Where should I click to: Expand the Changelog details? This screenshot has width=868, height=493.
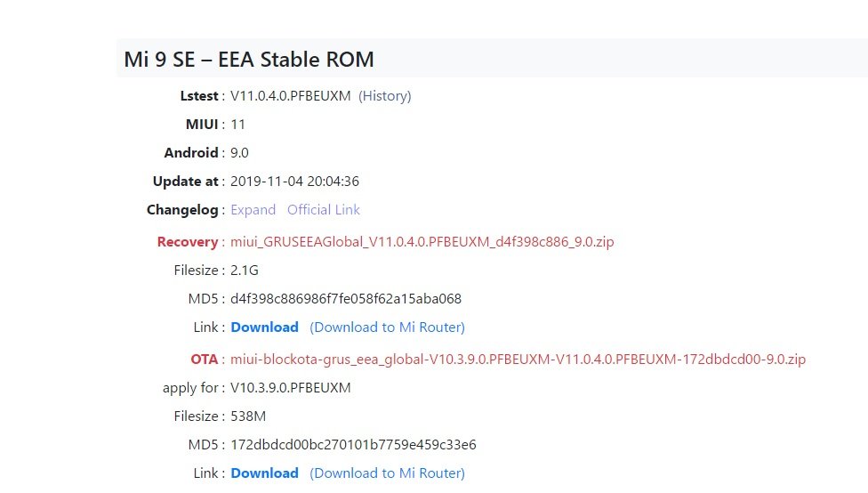(253, 210)
